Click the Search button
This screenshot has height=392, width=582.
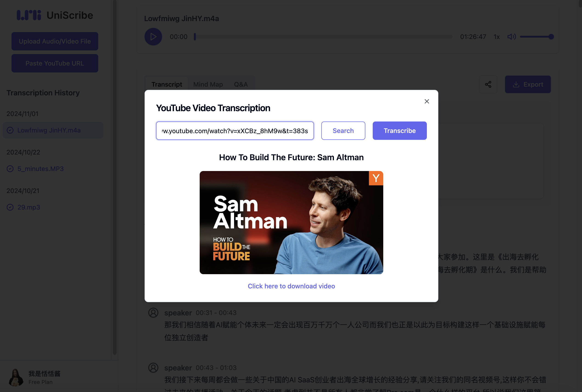[x=343, y=131]
